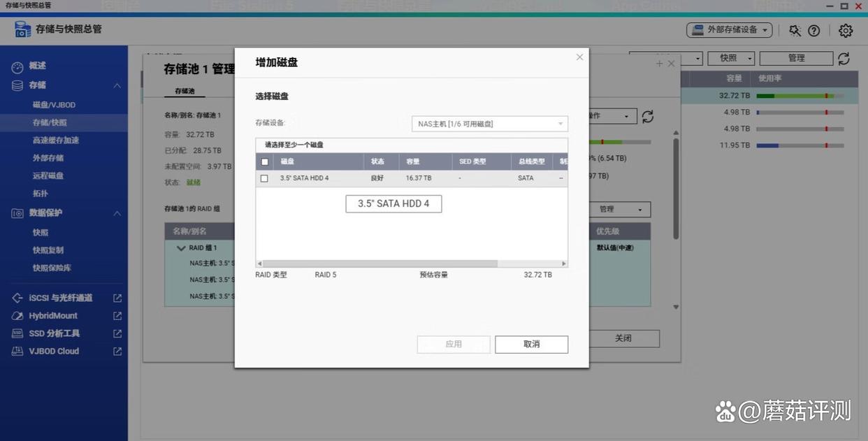Select 磁盘/VJBOD in the sidebar
Screen dimensions: 868x441
[x=54, y=105]
